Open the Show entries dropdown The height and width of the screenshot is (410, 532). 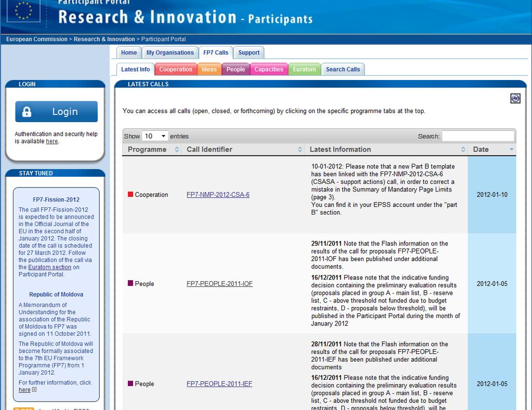pos(155,136)
